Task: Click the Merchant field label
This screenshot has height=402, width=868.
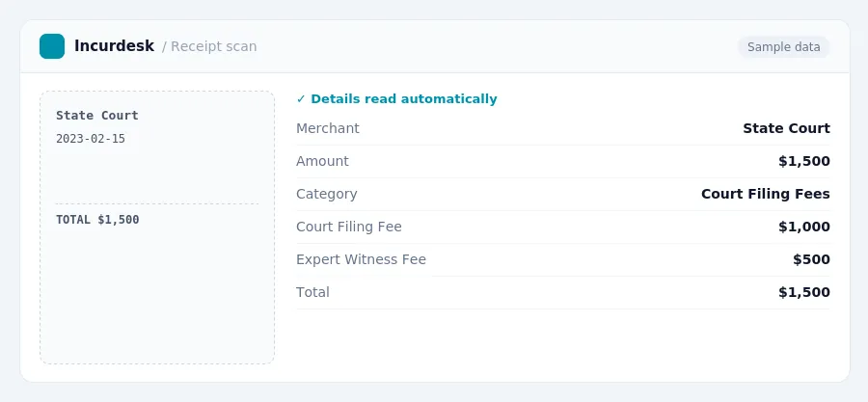Action: click(x=328, y=128)
